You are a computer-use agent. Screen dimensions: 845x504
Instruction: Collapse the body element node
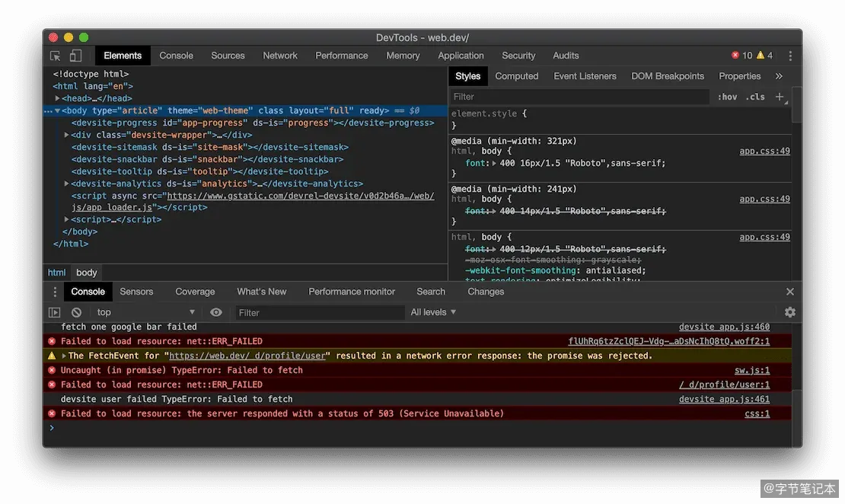tap(57, 110)
